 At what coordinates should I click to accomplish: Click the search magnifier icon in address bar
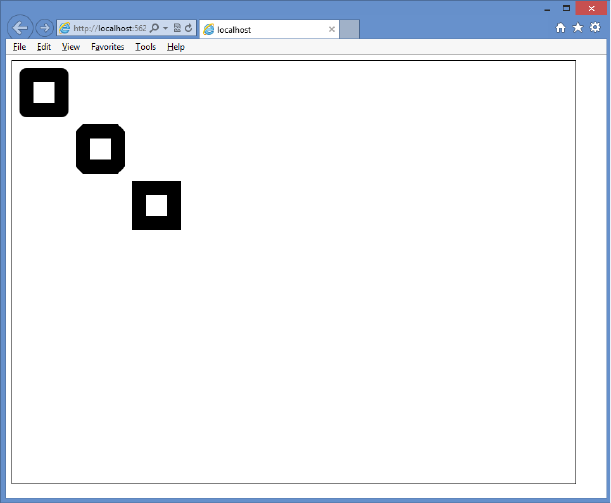[154, 28]
